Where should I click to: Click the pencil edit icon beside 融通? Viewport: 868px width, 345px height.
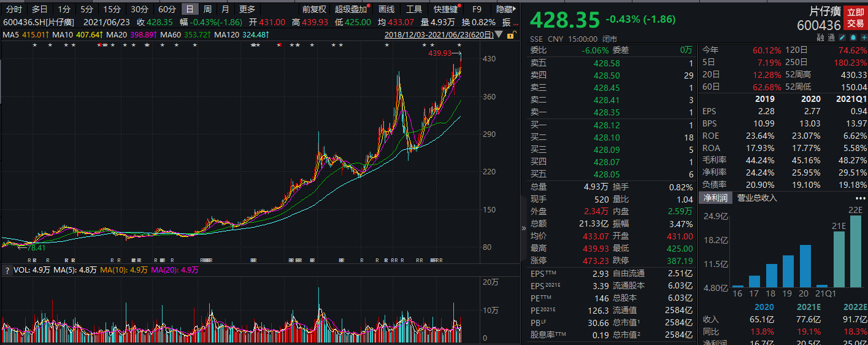(843, 37)
